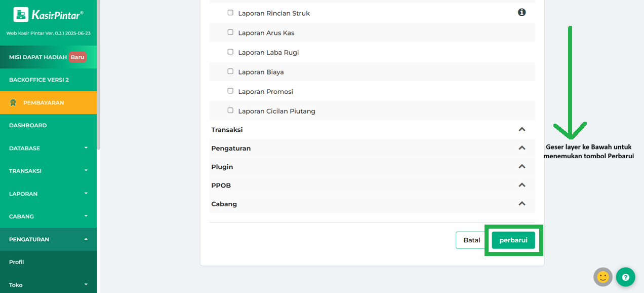Click the Pembayaran badge icon in sidebar
Viewport: 644px width, 293px height.
click(x=13, y=102)
